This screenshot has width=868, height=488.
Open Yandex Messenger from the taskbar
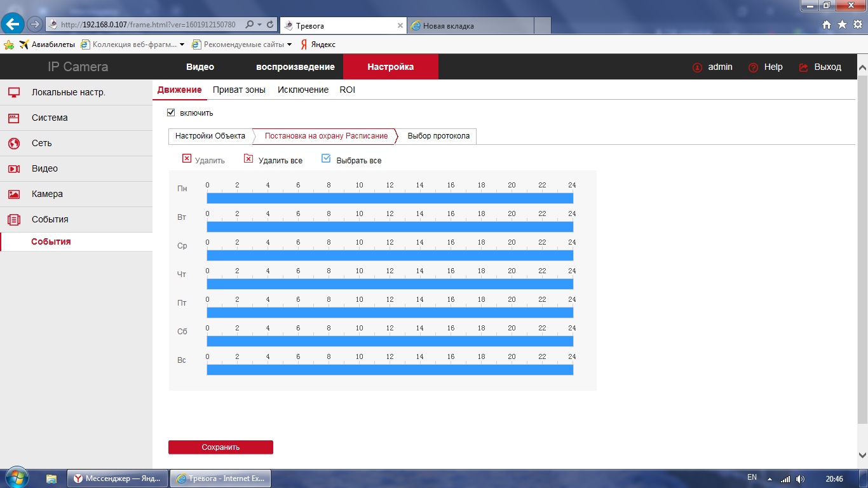[118, 478]
